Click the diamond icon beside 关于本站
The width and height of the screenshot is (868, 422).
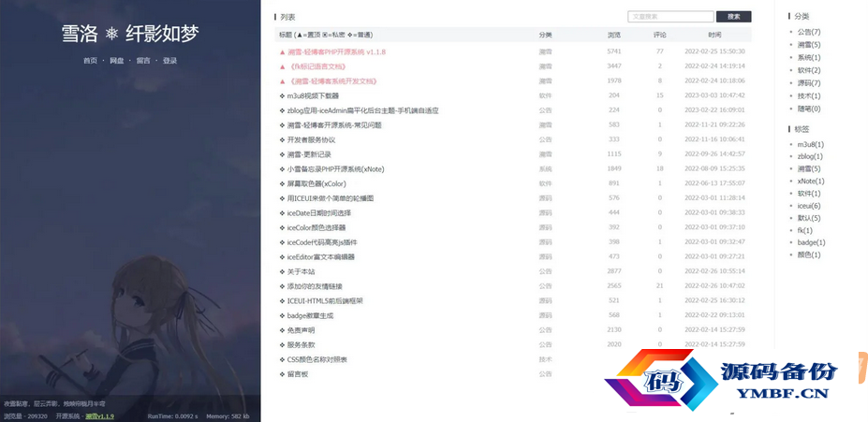point(283,271)
